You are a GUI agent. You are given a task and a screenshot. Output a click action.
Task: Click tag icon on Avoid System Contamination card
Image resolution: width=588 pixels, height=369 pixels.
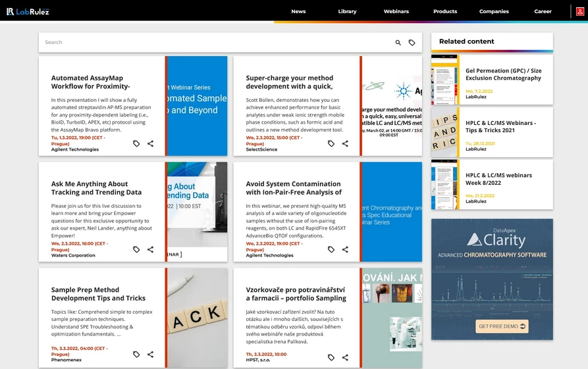tap(331, 249)
